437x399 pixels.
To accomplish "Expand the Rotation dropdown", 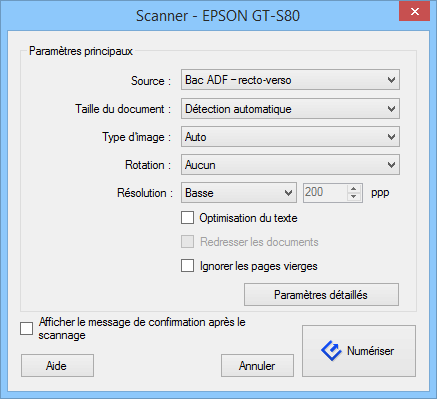I will [290, 165].
